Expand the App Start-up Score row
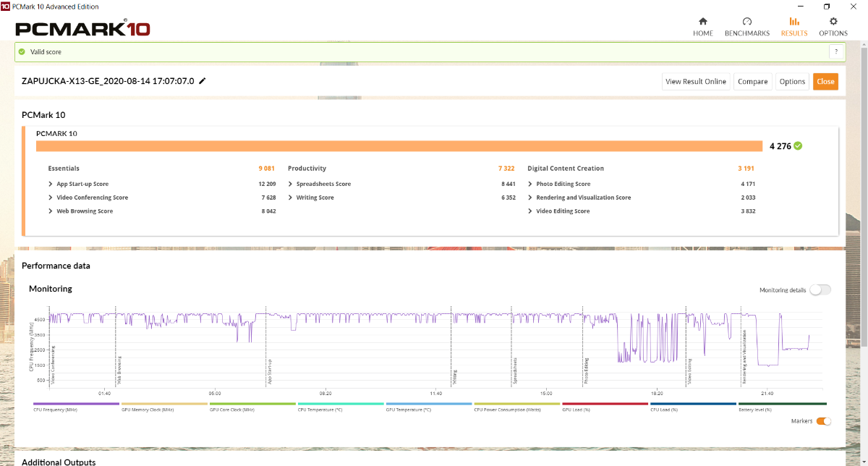Image resolution: width=868 pixels, height=466 pixels. tap(51, 184)
